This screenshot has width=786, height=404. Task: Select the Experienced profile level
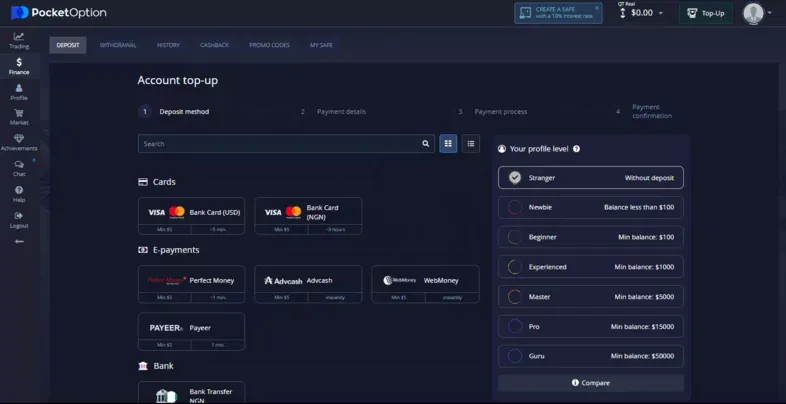591,267
